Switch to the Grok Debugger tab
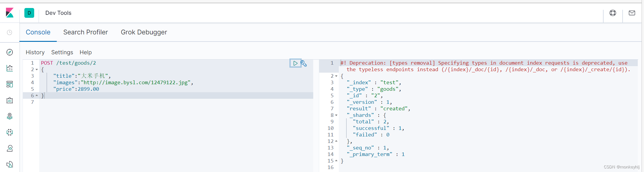 pos(144,32)
